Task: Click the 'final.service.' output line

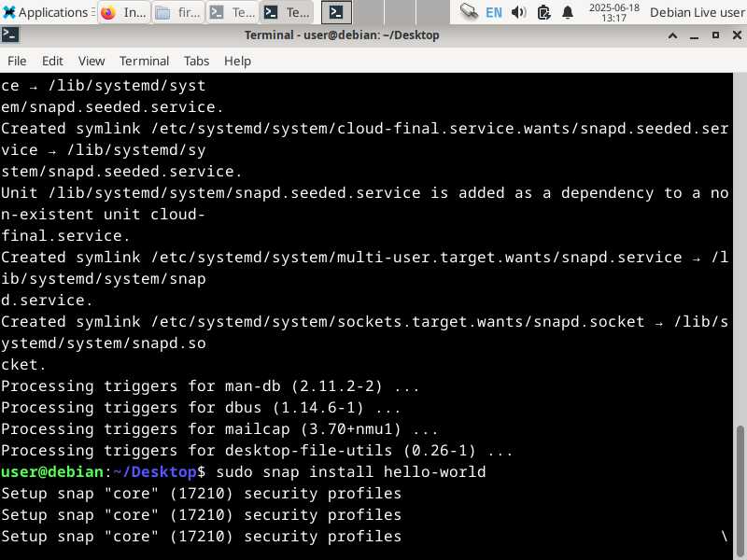Action: point(65,236)
